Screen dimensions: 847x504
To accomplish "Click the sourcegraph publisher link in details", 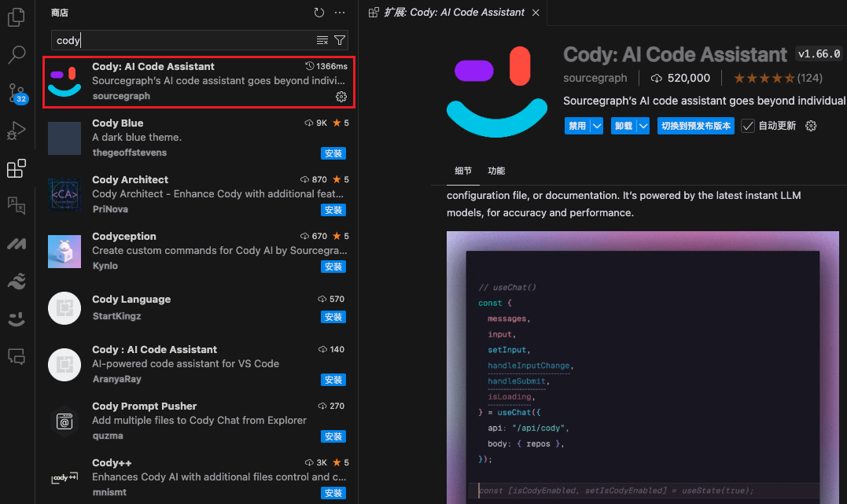I will click(595, 78).
